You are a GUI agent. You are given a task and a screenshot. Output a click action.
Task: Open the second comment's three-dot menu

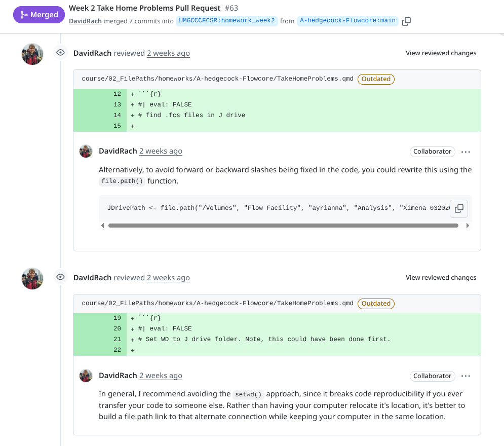(466, 376)
